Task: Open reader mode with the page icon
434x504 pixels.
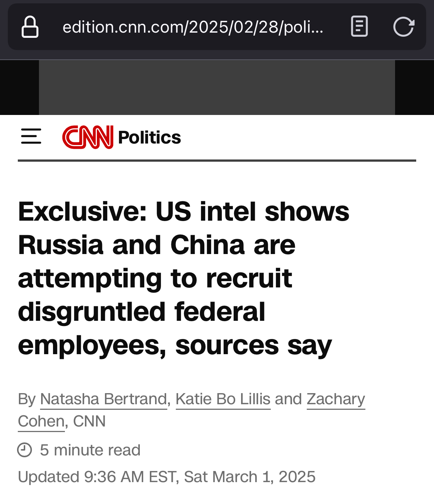Action: pyautogui.click(x=359, y=27)
